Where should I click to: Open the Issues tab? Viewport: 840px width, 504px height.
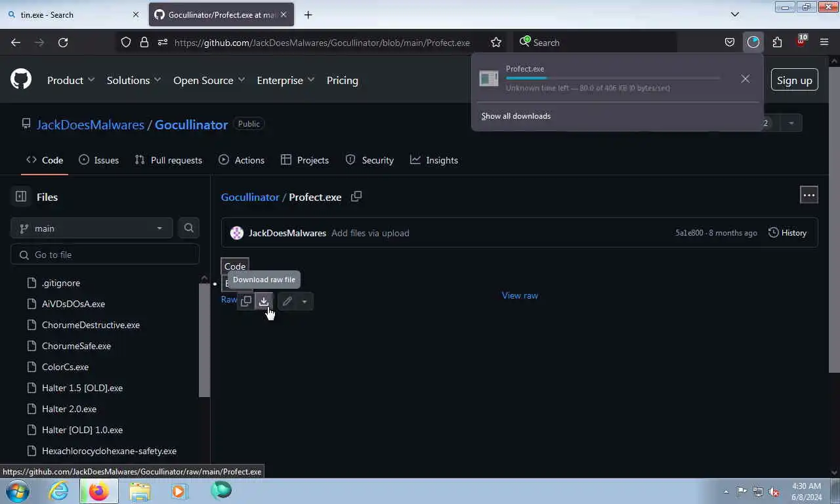98,160
